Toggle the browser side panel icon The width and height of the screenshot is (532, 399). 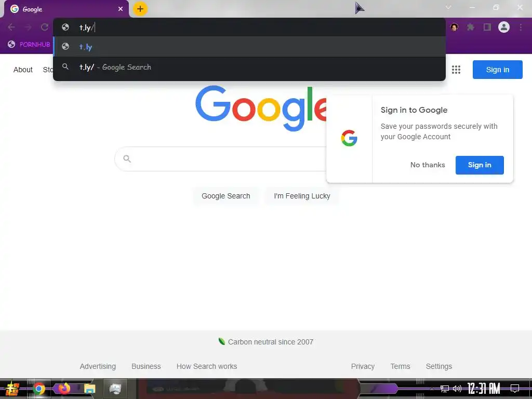click(x=487, y=27)
